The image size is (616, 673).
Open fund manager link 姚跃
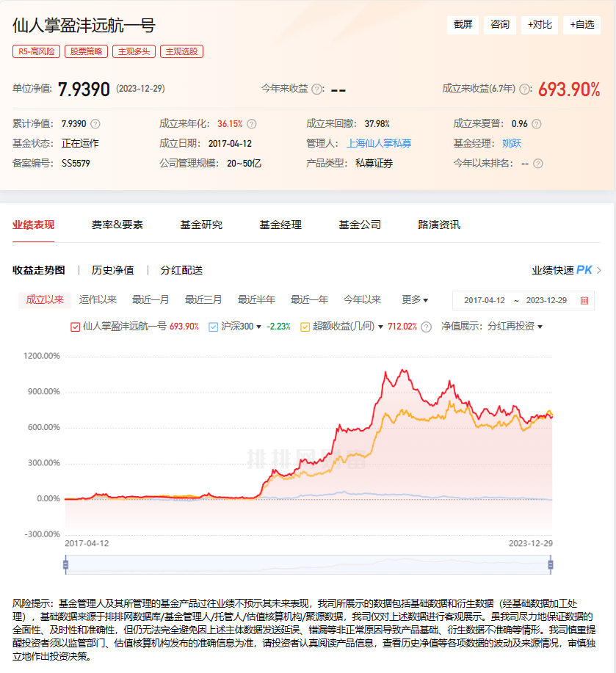(x=512, y=143)
